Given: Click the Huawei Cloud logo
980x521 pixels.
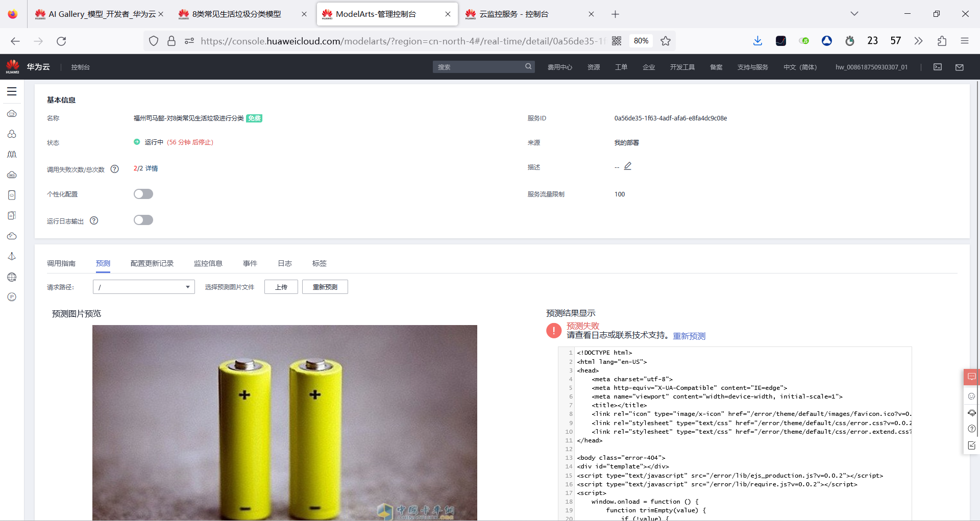Looking at the screenshot, I should coord(13,66).
